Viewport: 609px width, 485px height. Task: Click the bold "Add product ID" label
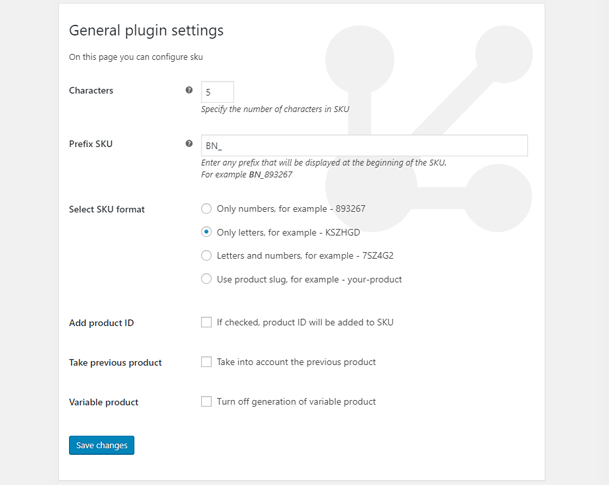(x=101, y=322)
